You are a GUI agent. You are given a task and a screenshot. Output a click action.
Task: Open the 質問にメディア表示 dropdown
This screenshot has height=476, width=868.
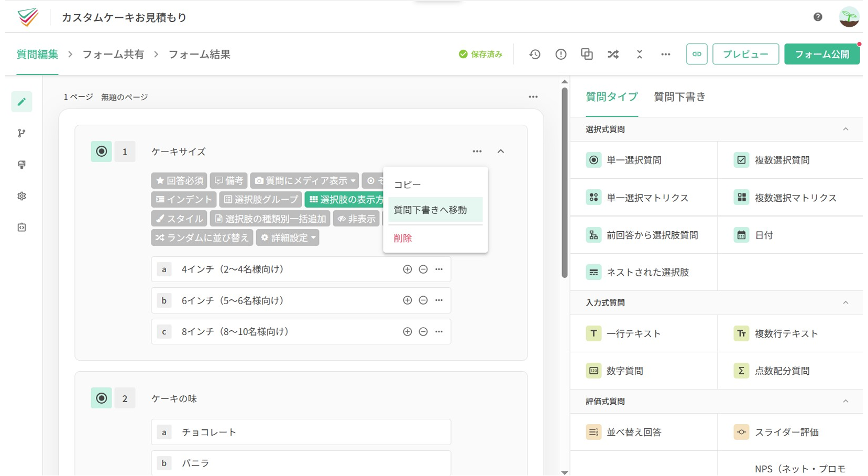coord(305,180)
